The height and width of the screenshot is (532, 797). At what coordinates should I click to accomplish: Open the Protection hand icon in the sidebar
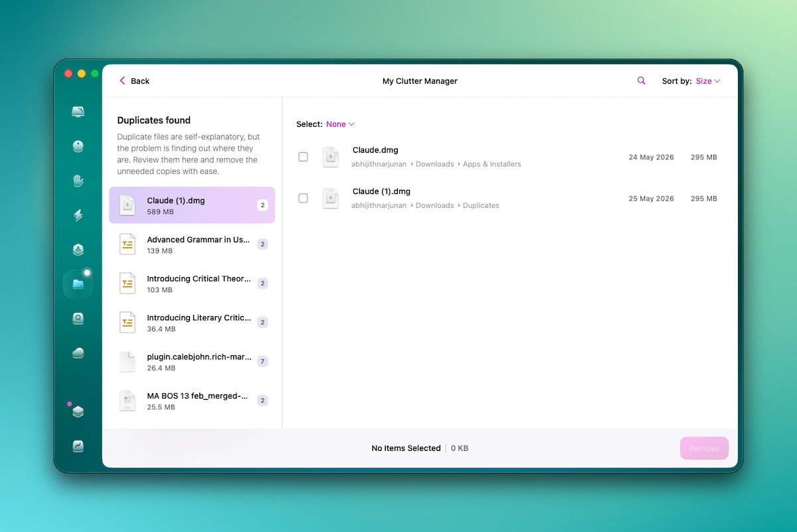pyautogui.click(x=78, y=181)
